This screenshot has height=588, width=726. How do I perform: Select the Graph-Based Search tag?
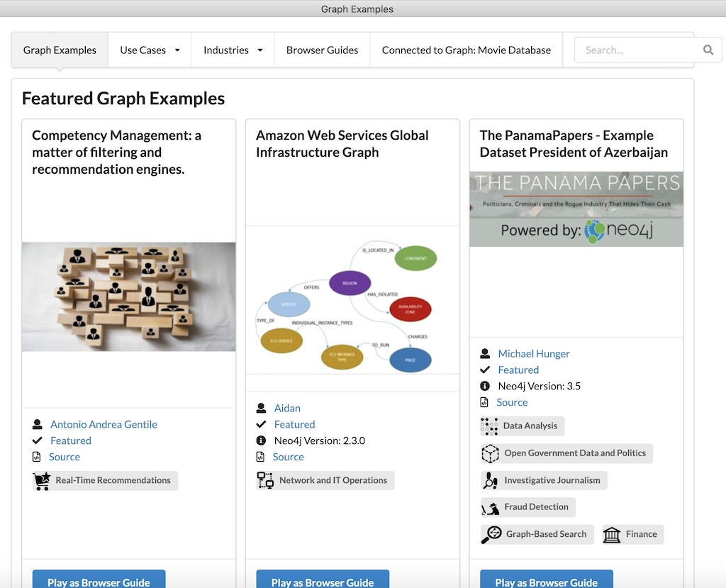pos(537,534)
